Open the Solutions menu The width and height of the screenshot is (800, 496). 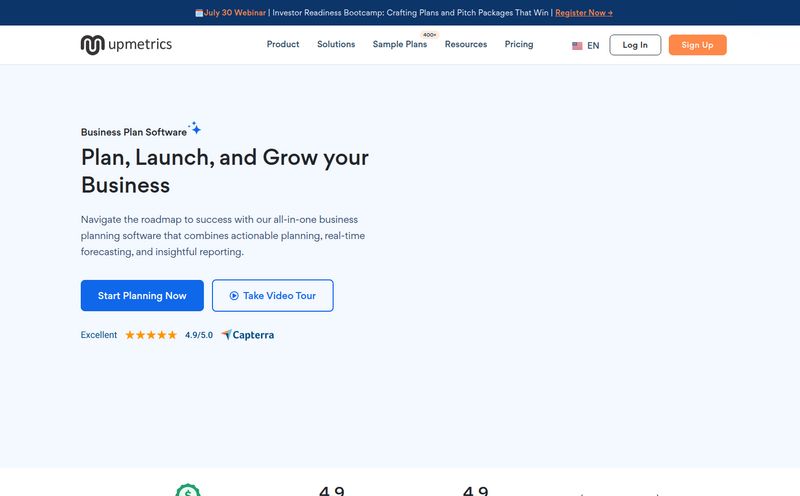[x=336, y=44]
